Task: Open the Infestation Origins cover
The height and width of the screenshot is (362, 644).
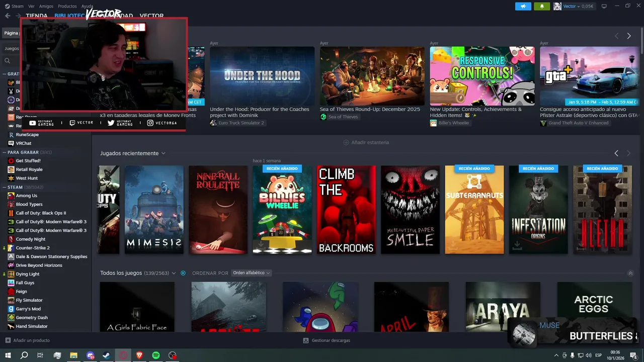Action: (538, 210)
